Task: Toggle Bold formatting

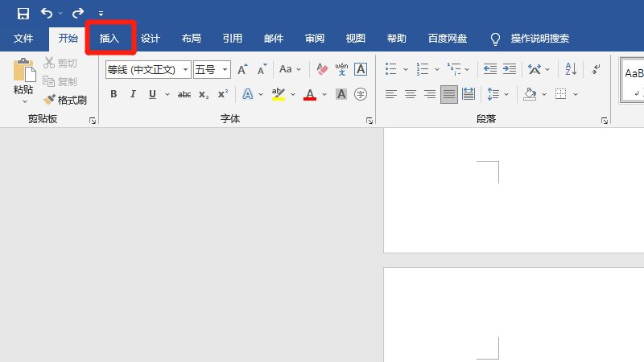Action: pos(114,94)
